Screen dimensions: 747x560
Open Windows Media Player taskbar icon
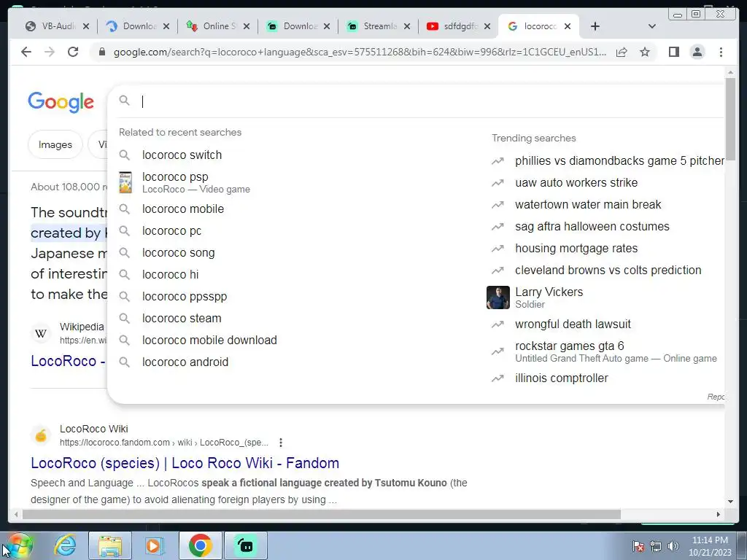(153, 545)
